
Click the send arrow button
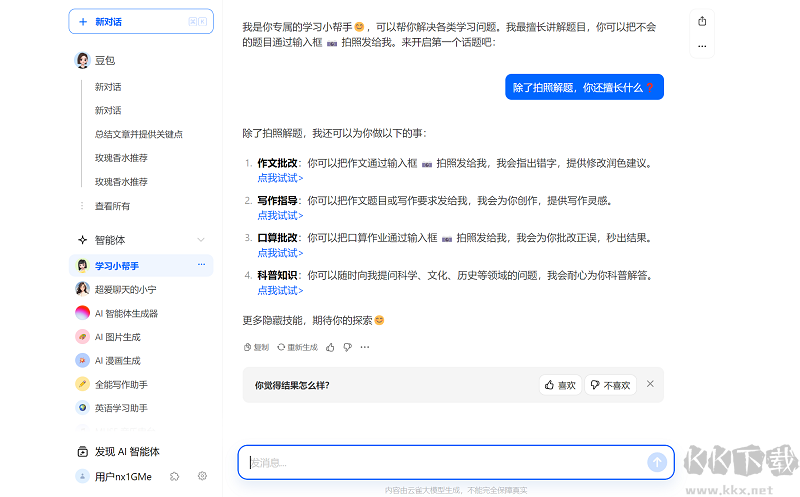point(657,462)
